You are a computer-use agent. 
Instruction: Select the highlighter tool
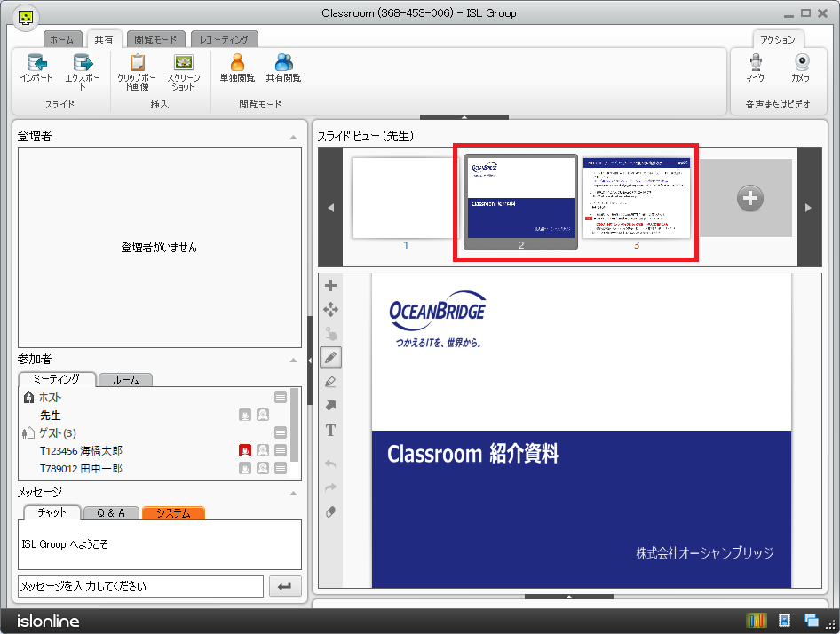tap(330, 382)
